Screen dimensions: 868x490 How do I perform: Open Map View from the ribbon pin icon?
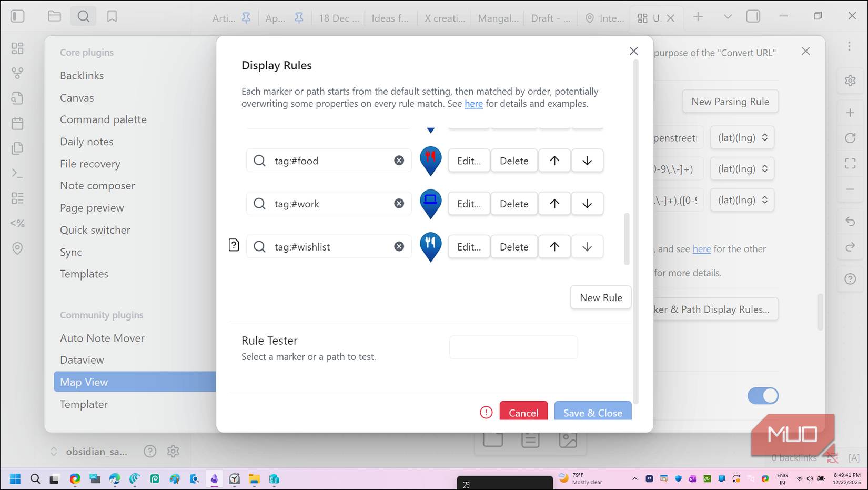point(17,248)
